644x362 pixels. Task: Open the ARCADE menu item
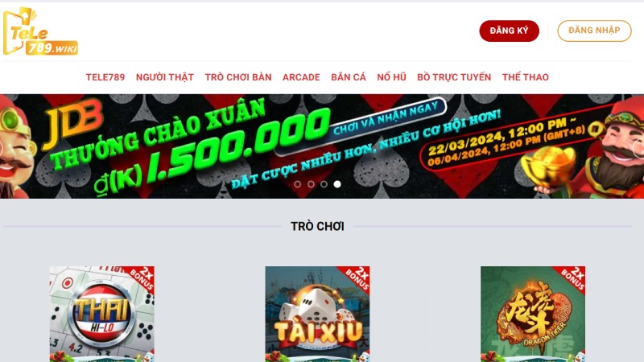301,77
